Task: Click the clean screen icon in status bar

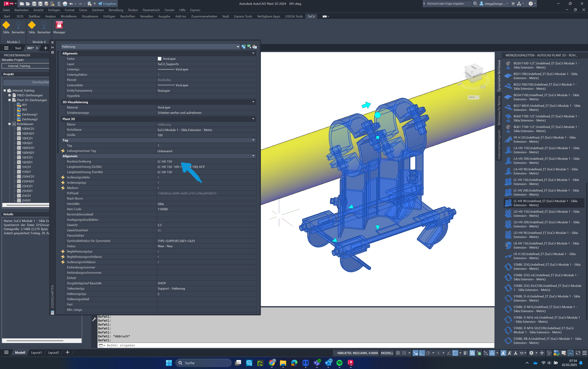Action: tap(578, 353)
